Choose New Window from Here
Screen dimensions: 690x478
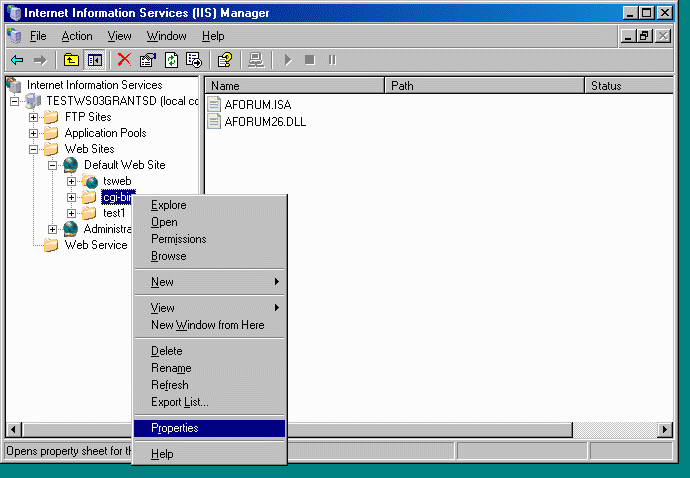point(209,325)
